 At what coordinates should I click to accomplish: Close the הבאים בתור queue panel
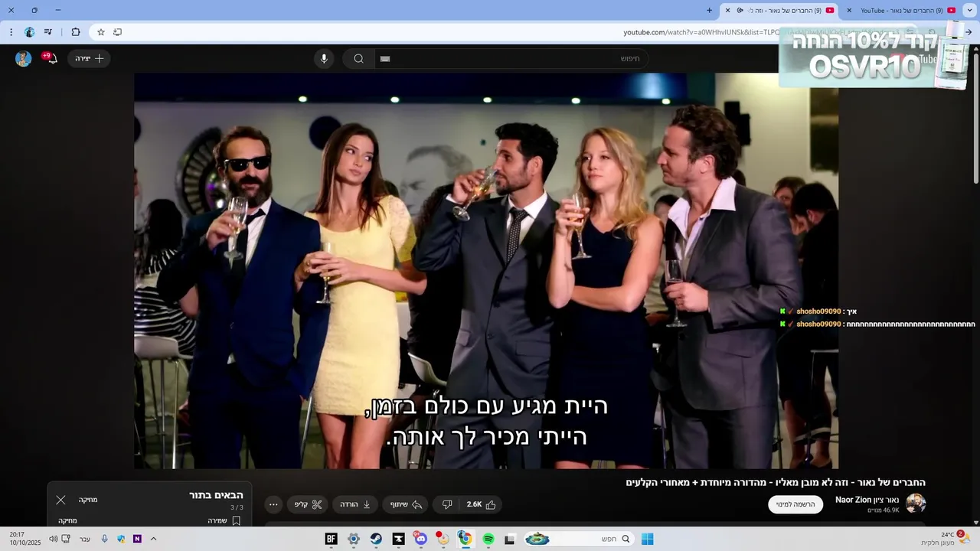point(60,500)
